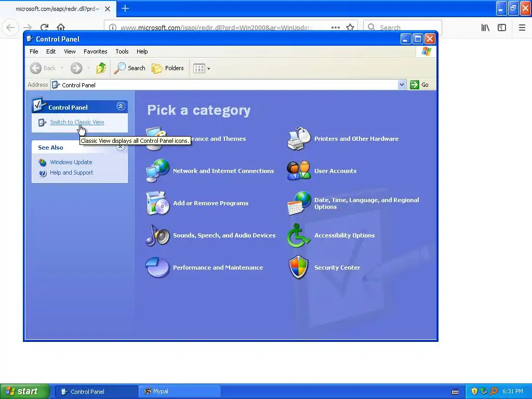Click the Network and Internet Connections link
This screenshot has width=532, height=399.
[x=223, y=171]
